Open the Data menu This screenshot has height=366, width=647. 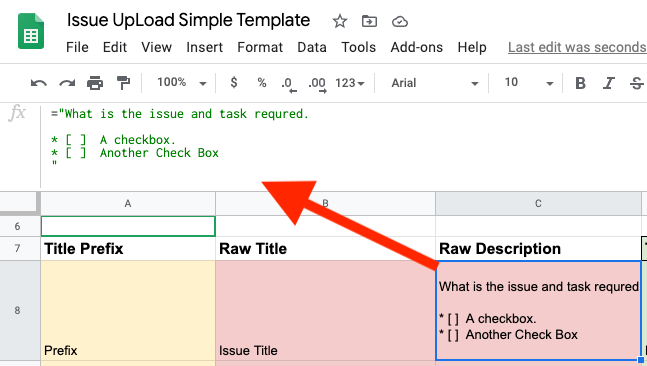[x=312, y=47]
